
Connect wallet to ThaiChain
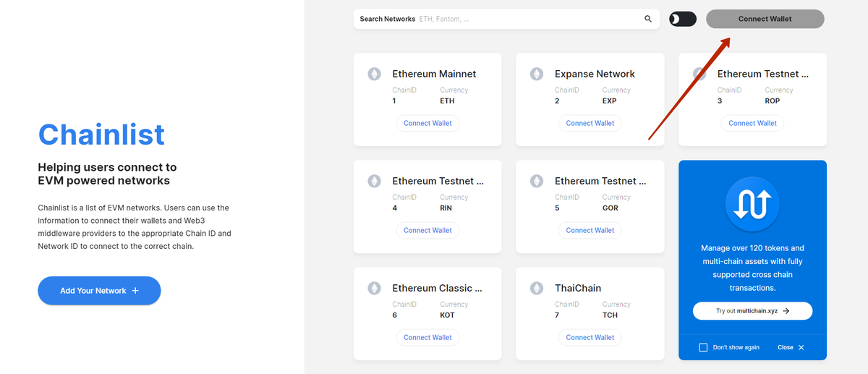[x=590, y=337]
